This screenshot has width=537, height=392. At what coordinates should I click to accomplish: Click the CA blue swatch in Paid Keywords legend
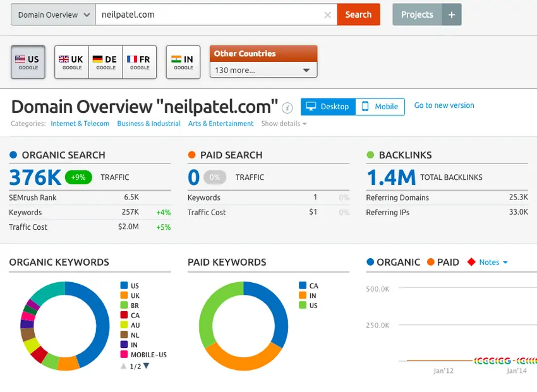pos(303,285)
